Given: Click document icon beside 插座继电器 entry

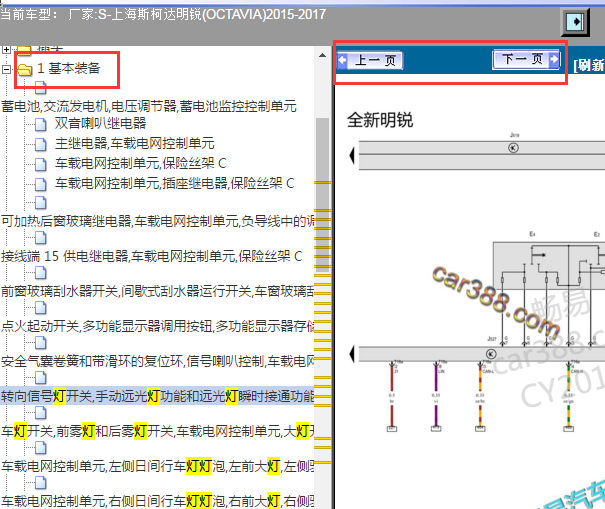Looking at the screenshot, I should tap(41, 184).
